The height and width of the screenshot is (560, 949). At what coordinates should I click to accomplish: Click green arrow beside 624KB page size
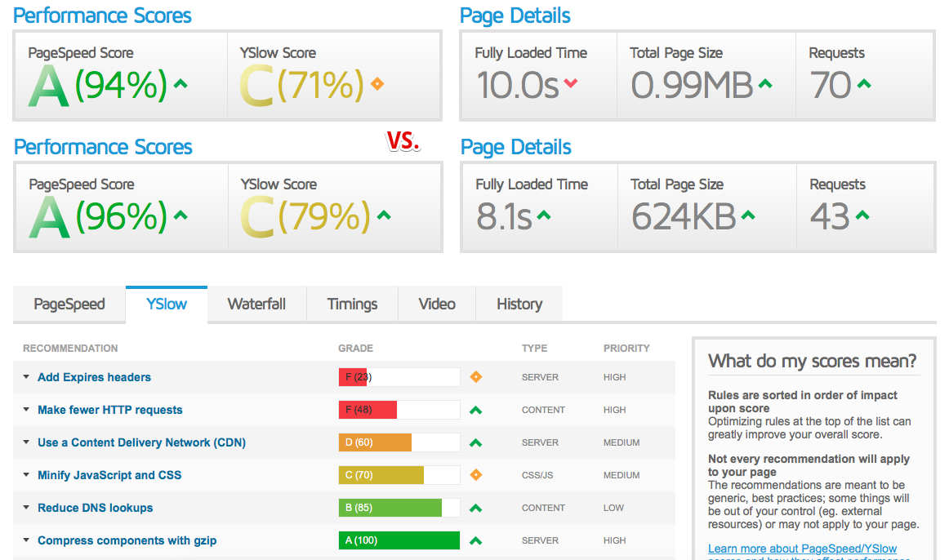[749, 215]
